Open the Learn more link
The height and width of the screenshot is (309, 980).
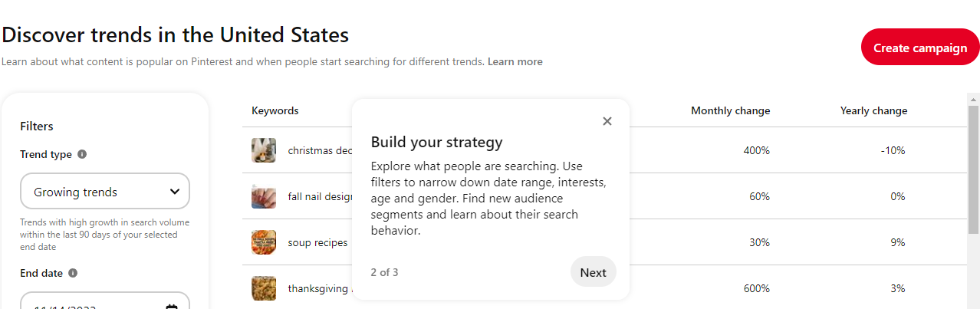coord(515,61)
